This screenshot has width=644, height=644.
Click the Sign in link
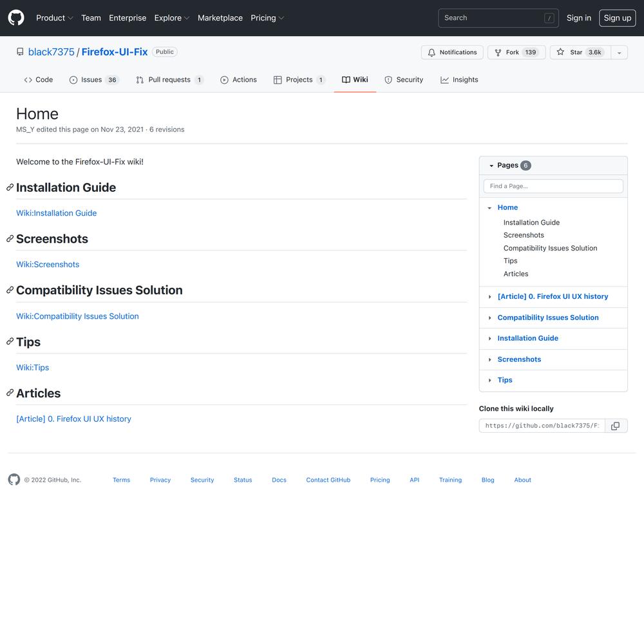(579, 18)
